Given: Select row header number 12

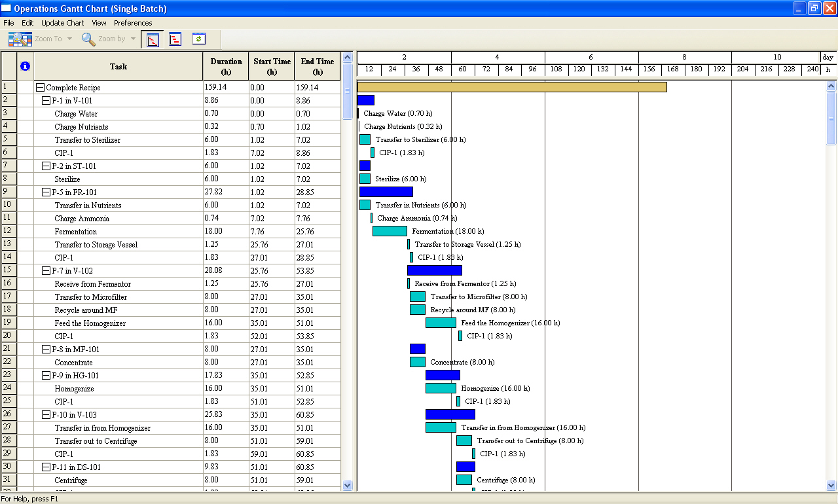Looking at the screenshot, I should [x=9, y=231].
